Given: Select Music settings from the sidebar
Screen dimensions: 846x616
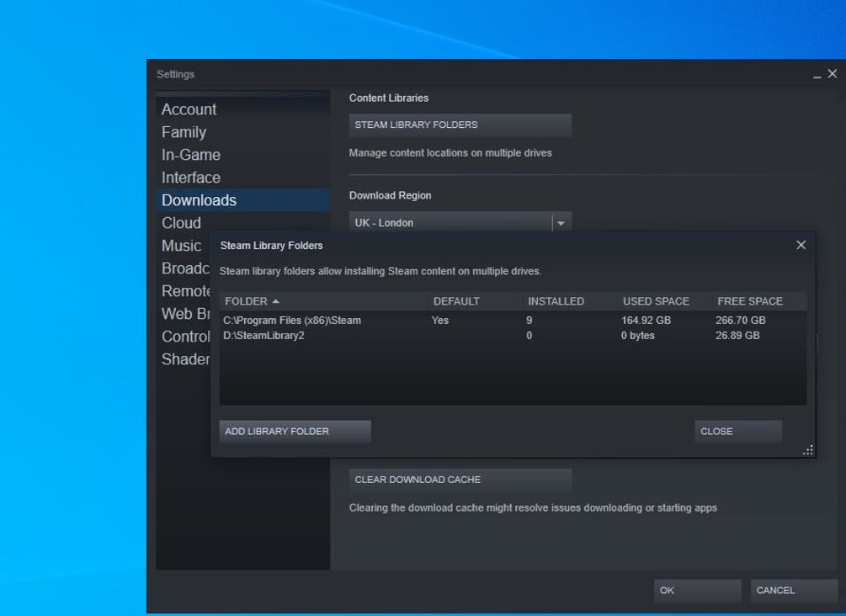Looking at the screenshot, I should [x=181, y=246].
